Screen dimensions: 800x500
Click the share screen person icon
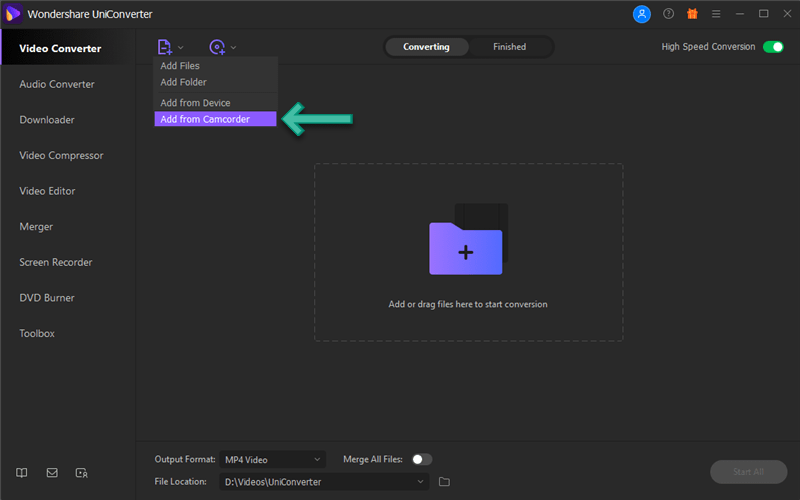[x=82, y=473]
